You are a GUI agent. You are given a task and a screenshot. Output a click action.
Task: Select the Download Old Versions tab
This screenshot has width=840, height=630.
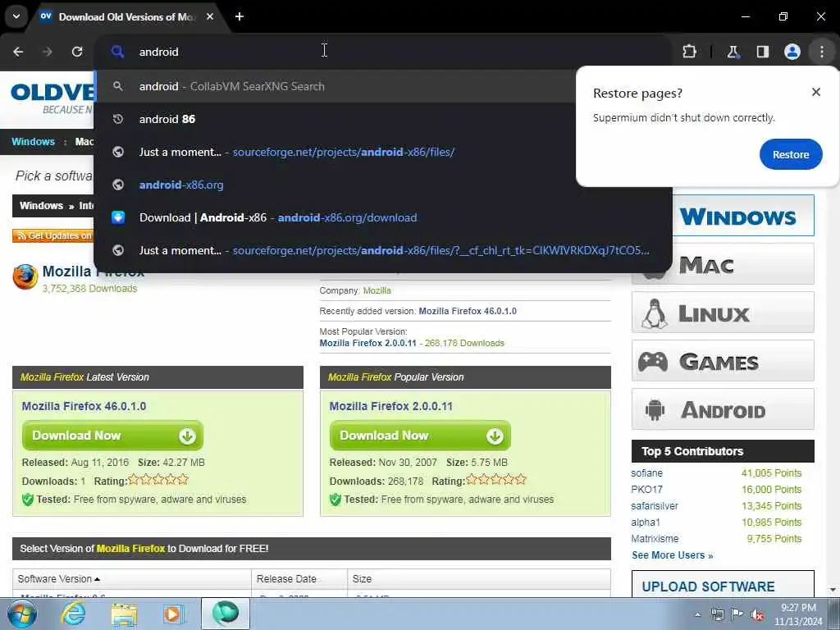tap(126, 16)
